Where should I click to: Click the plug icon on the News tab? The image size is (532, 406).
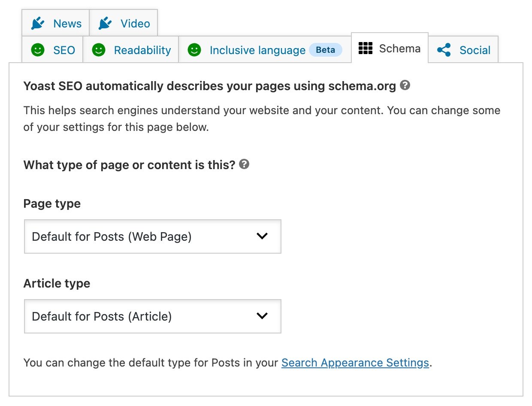(x=37, y=23)
